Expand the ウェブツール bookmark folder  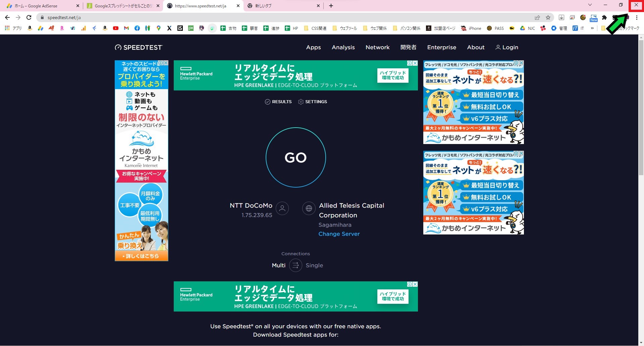345,28
